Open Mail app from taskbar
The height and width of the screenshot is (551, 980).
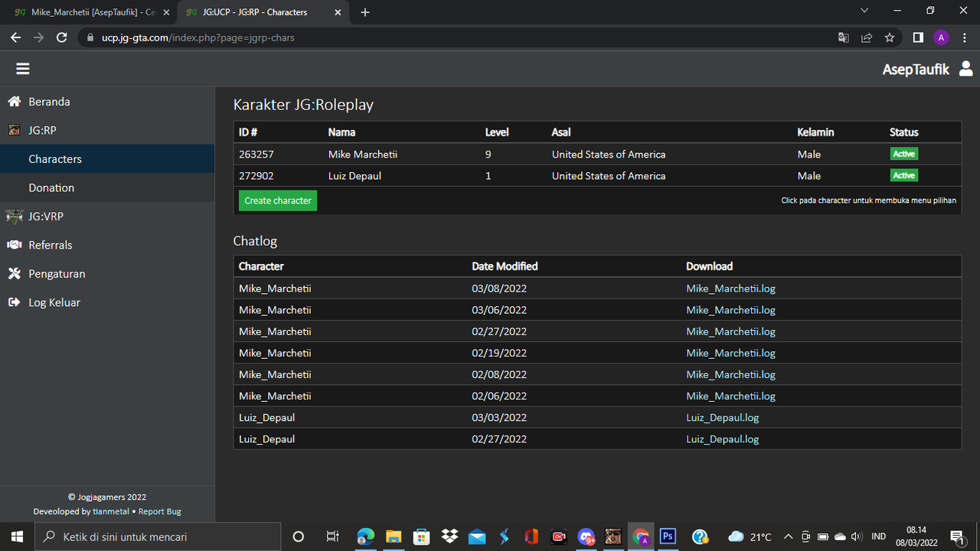[x=477, y=536]
